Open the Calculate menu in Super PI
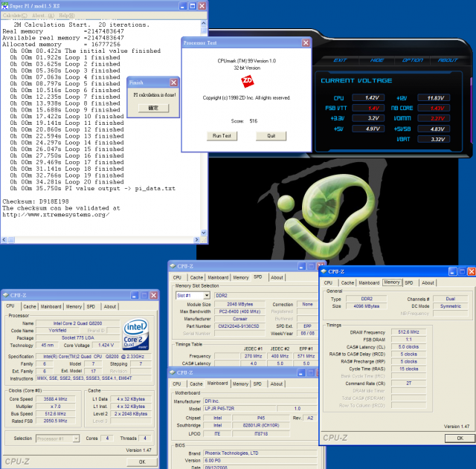Image resolution: width=476 pixels, height=469 pixels. pyautogui.click(x=15, y=15)
